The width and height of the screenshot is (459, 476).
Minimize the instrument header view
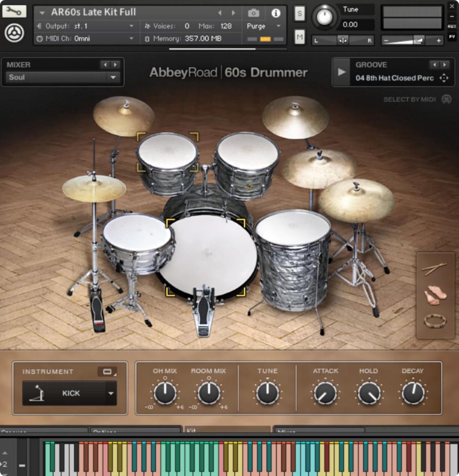(452, 16)
